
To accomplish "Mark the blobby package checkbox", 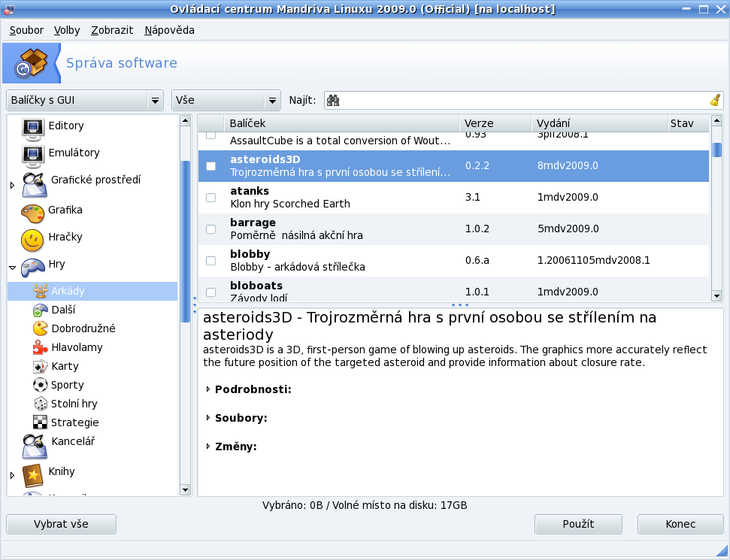I will coord(211,261).
